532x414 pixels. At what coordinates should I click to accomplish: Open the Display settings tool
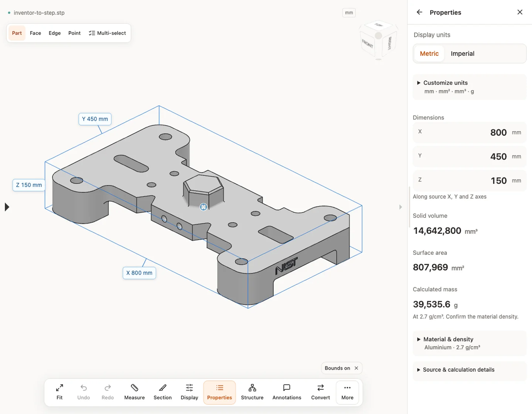(190, 392)
